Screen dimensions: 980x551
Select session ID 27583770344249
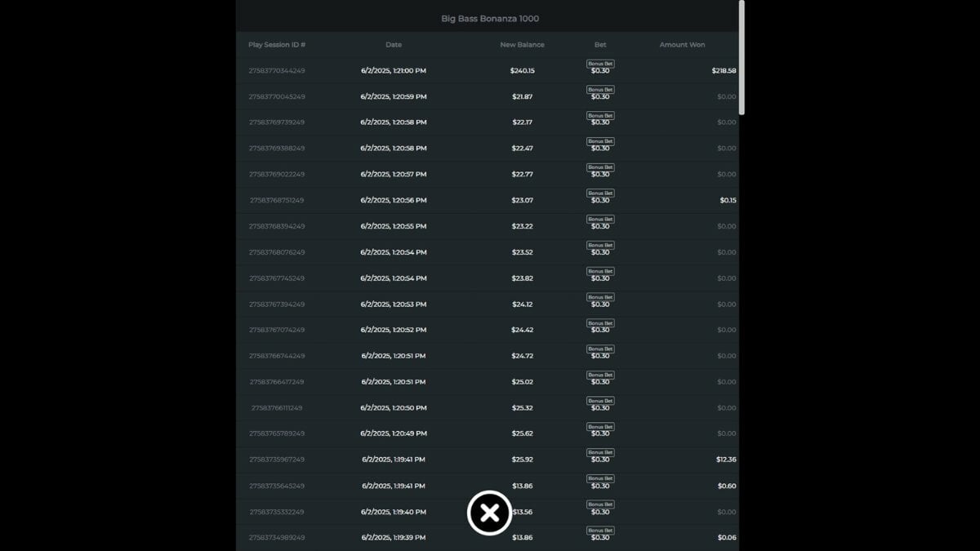point(277,71)
